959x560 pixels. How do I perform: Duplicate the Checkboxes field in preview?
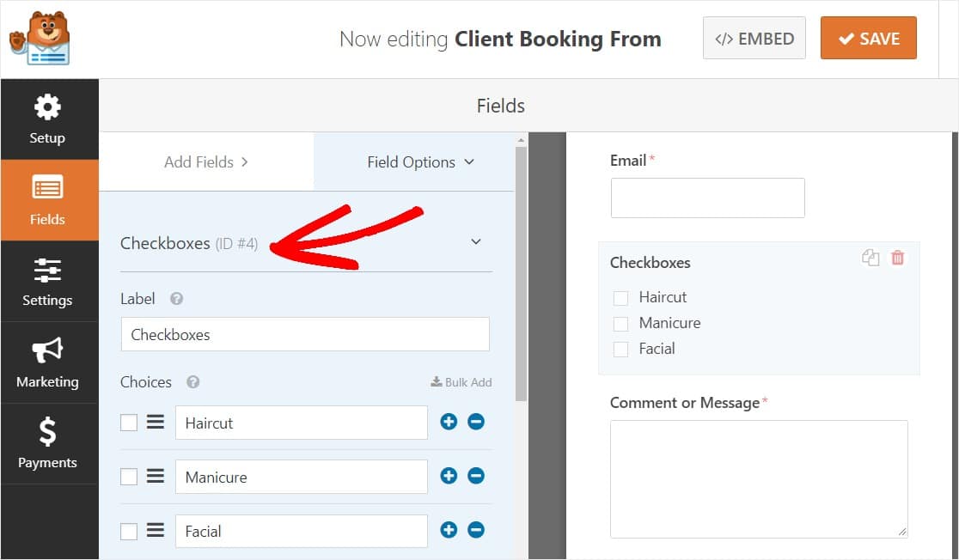pyautogui.click(x=871, y=258)
